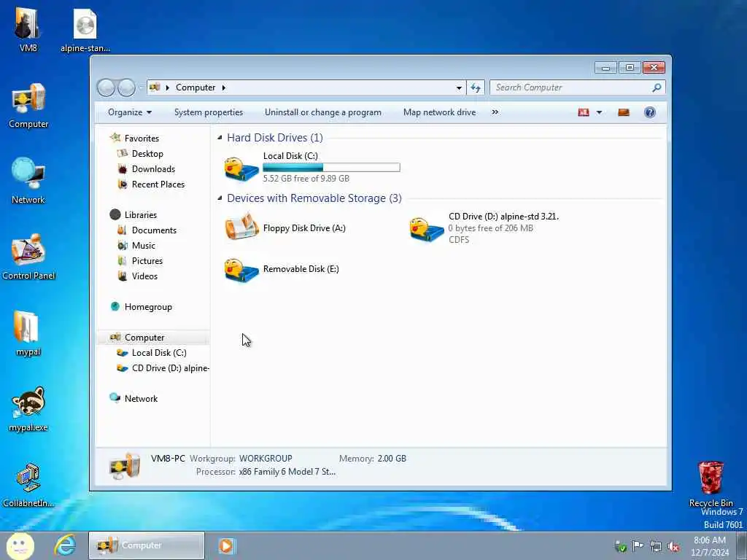Collapse Devices with Removable Storage group

pos(220,198)
